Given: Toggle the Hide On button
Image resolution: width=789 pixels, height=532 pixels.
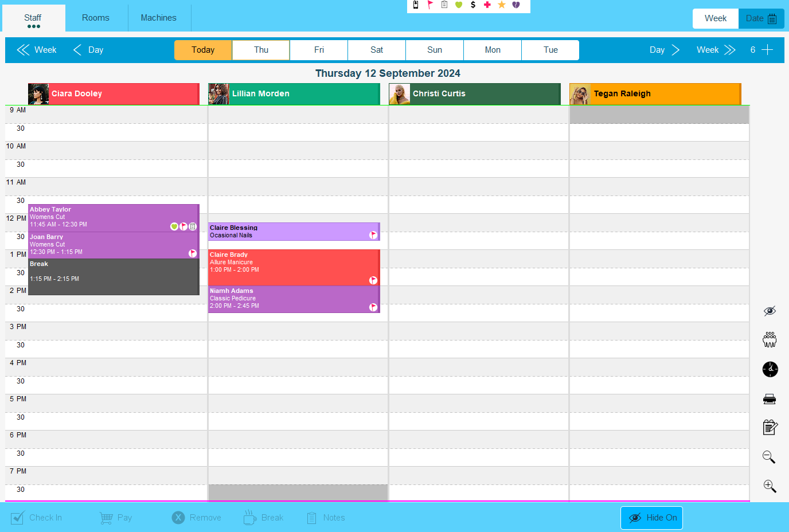Looking at the screenshot, I should point(651,518).
